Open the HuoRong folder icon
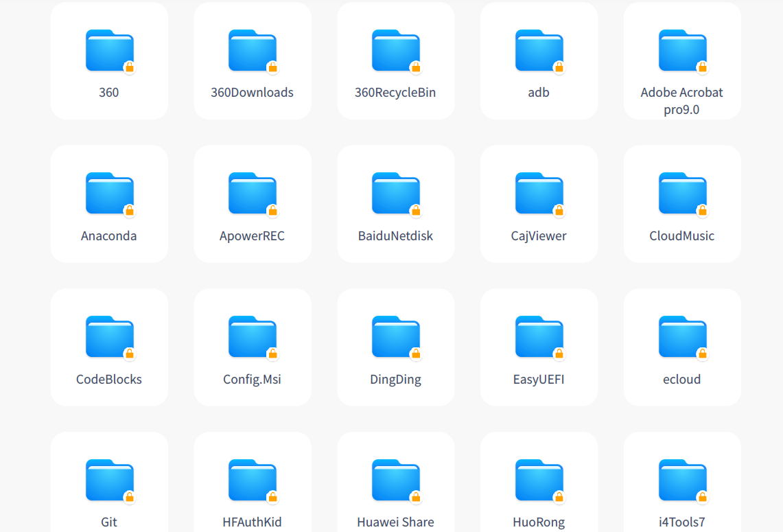 [x=539, y=481]
